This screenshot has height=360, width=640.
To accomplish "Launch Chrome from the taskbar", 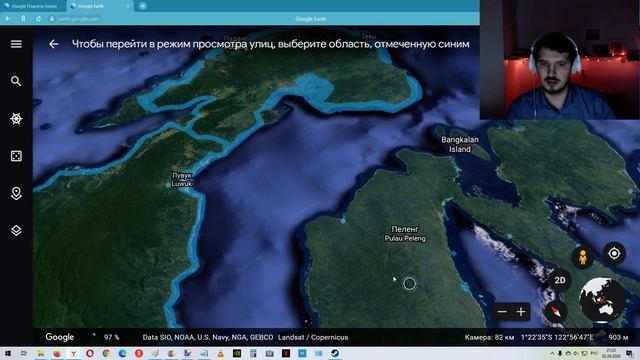I will pos(106,353).
